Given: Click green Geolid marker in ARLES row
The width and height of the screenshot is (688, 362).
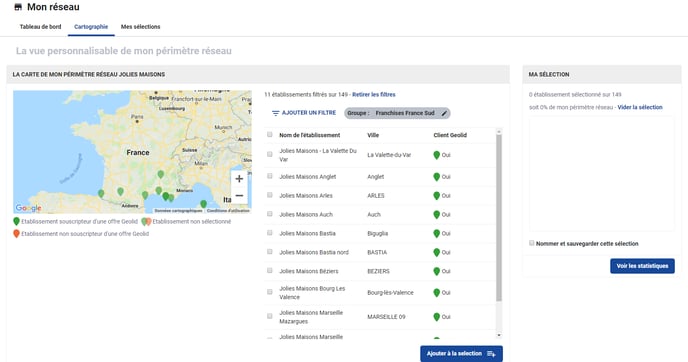Looking at the screenshot, I should tap(437, 196).
